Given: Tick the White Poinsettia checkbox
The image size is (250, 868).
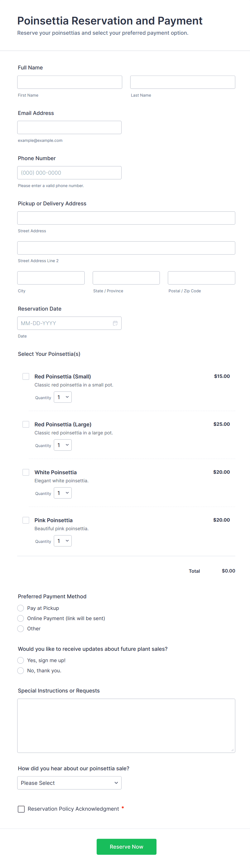Looking at the screenshot, I should point(26,472).
